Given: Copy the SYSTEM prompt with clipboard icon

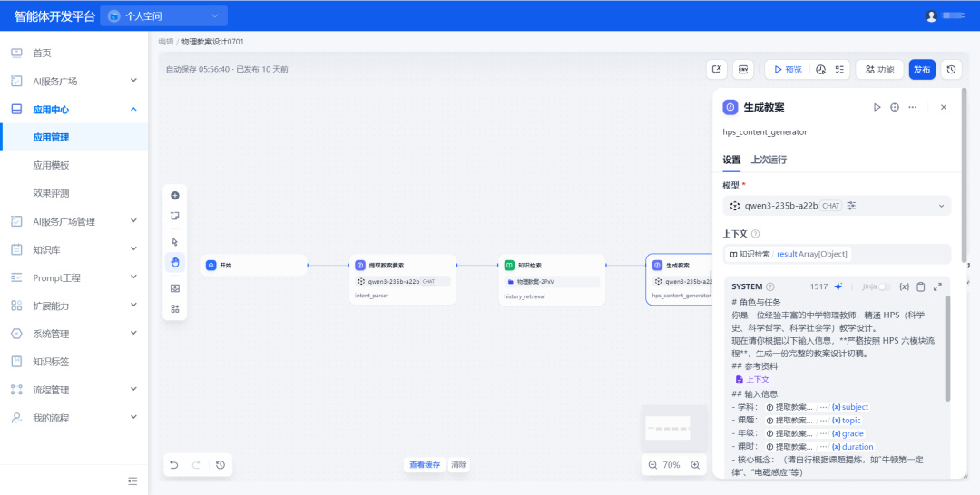Looking at the screenshot, I should coord(921,286).
